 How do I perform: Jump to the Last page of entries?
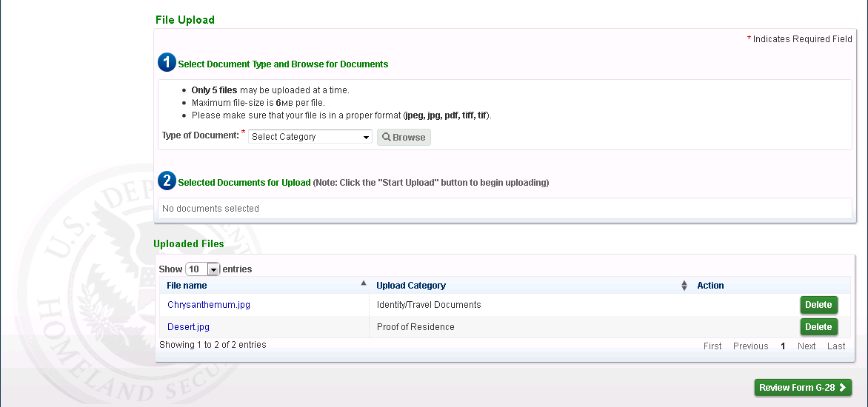tap(836, 346)
